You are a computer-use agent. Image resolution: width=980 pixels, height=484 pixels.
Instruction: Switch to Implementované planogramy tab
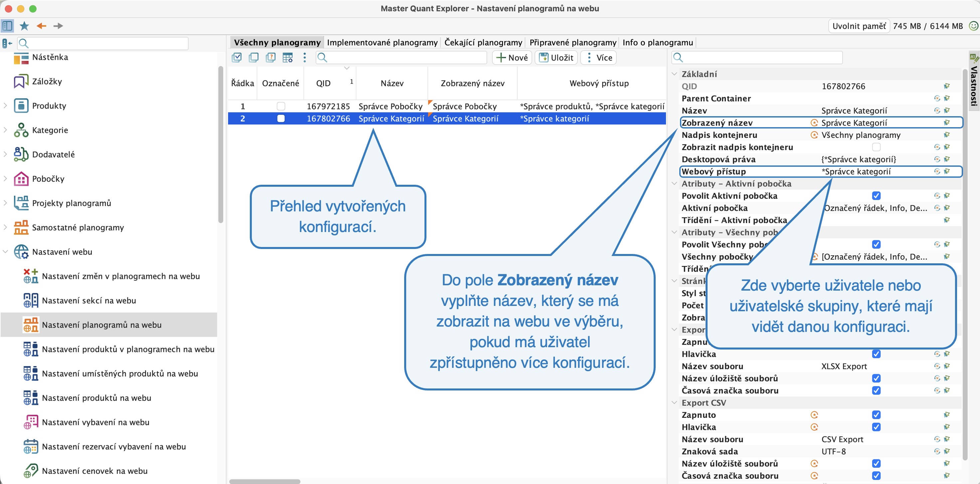(x=382, y=42)
